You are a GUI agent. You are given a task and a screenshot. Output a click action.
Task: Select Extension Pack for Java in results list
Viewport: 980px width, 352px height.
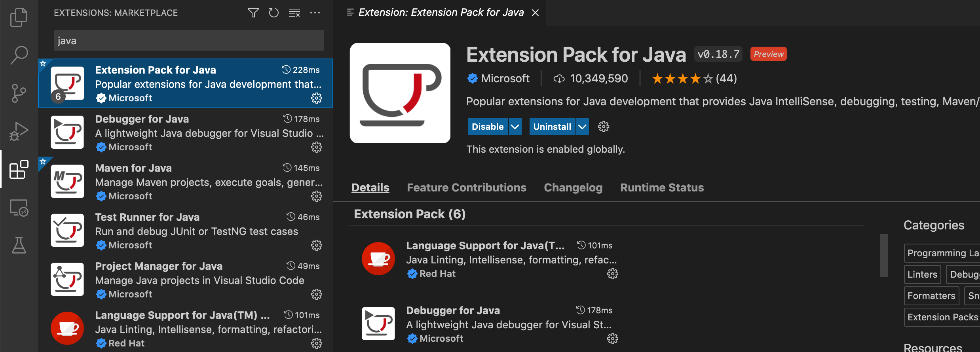tap(186, 83)
